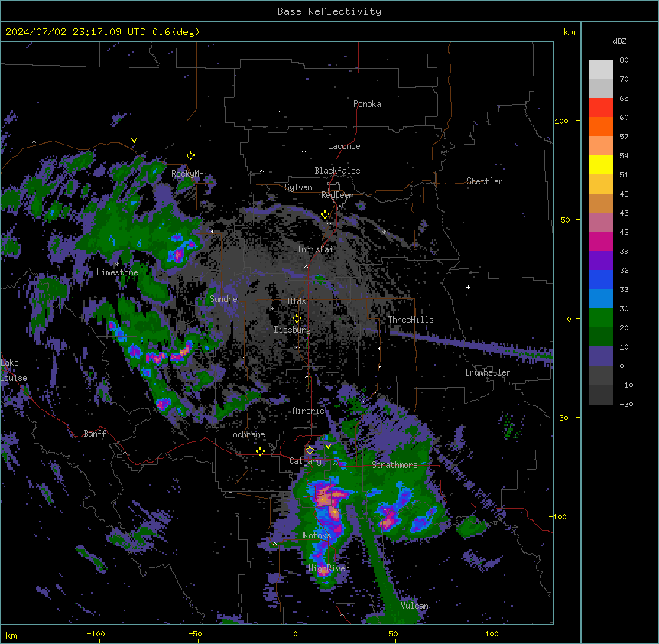Click the purple legend swatch between 39 and 36
The height and width of the screenshot is (644, 659).
601,261
